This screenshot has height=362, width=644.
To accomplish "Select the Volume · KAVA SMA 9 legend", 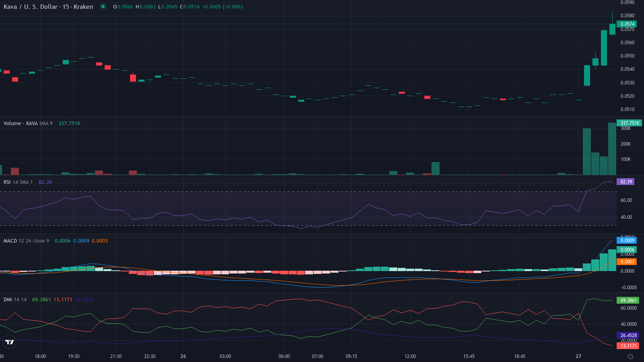I will (x=29, y=123).
